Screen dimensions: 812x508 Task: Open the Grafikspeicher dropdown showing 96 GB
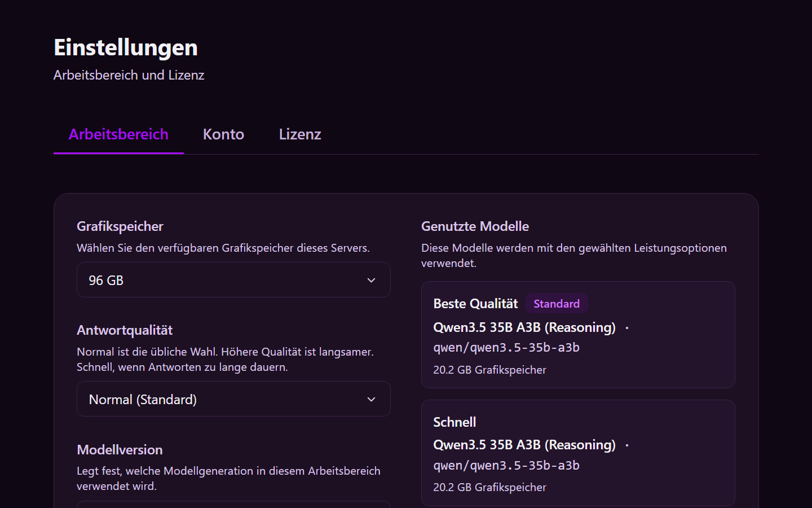[233, 280]
